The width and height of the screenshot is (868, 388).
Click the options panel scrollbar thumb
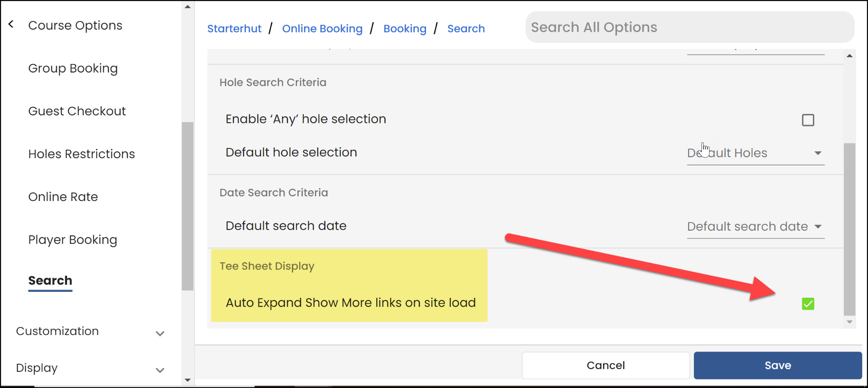pos(849,229)
